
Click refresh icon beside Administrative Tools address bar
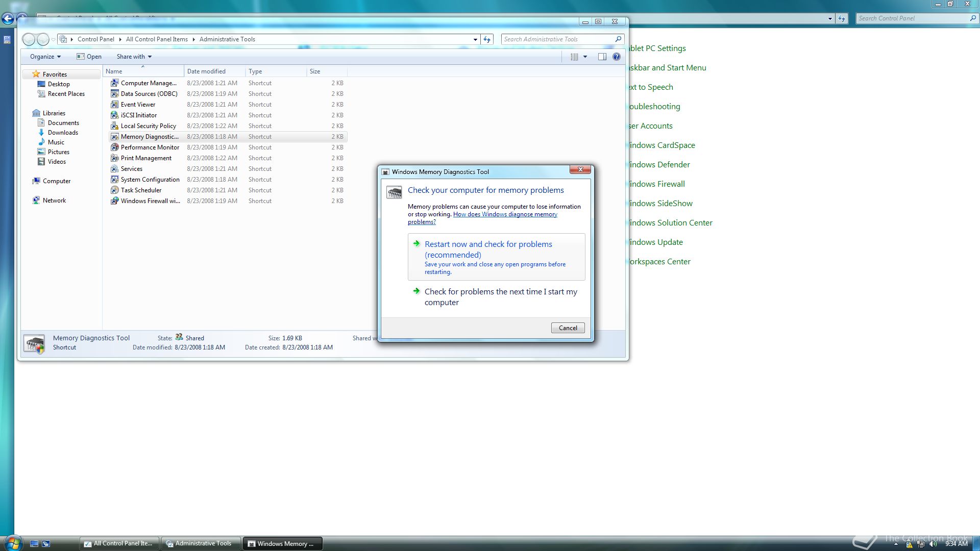point(487,39)
